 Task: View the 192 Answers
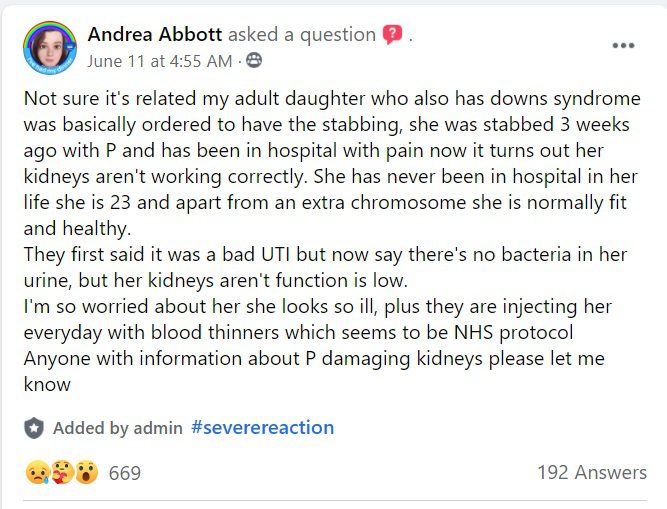tap(592, 472)
